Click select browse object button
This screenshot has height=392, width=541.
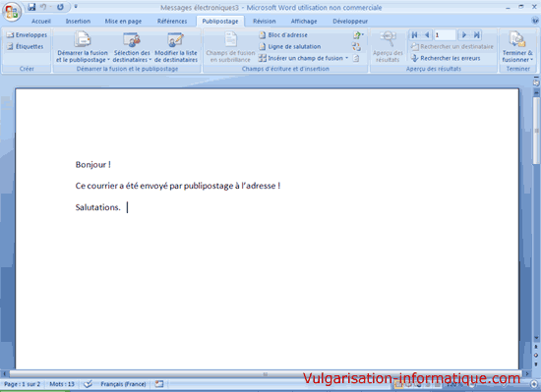536,356
